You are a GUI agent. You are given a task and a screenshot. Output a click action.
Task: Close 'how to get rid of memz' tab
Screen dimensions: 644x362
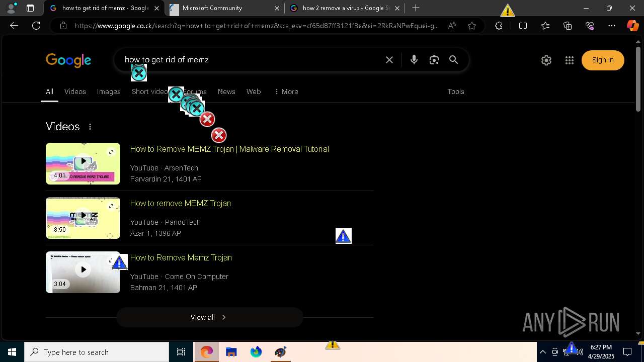(x=157, y=8)
